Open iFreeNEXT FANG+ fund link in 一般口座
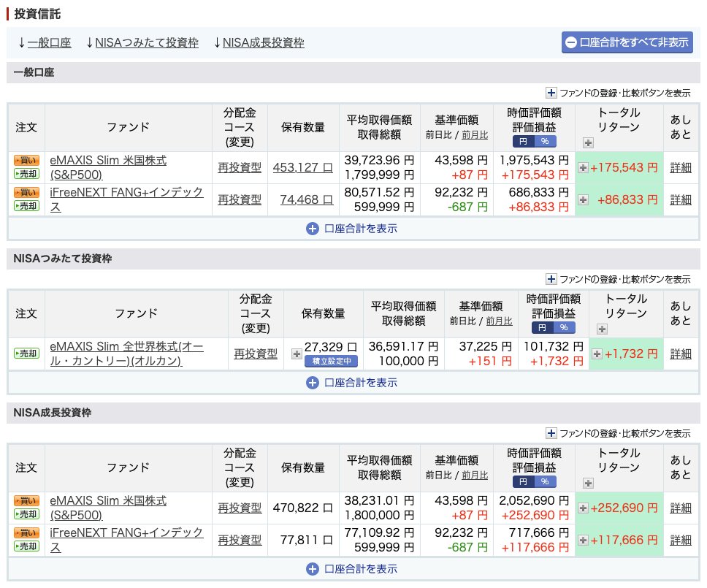 (x=126, y=199)
